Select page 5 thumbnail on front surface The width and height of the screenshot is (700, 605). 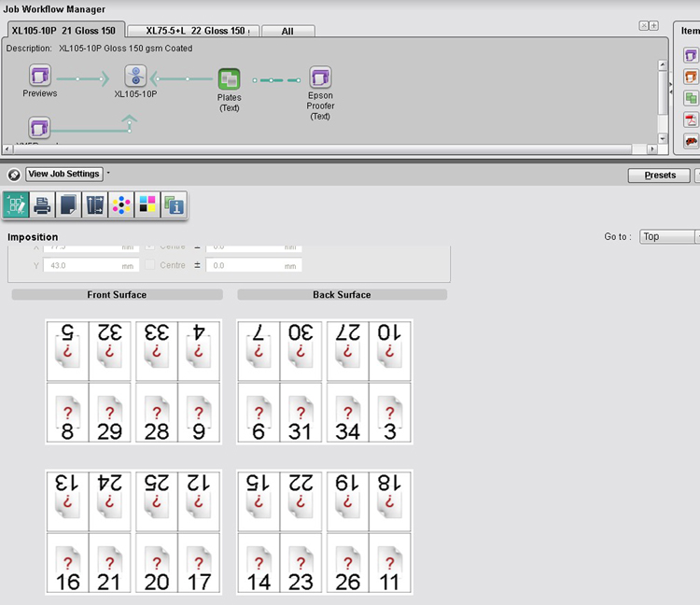(x=67, y=351)
